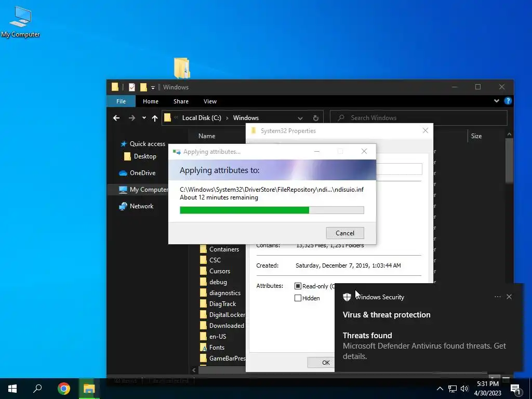This screenshot has width=532, height=399.
Task: Click the Explorer vertical scrollbar thumb
Action: (x=509, y=161)
